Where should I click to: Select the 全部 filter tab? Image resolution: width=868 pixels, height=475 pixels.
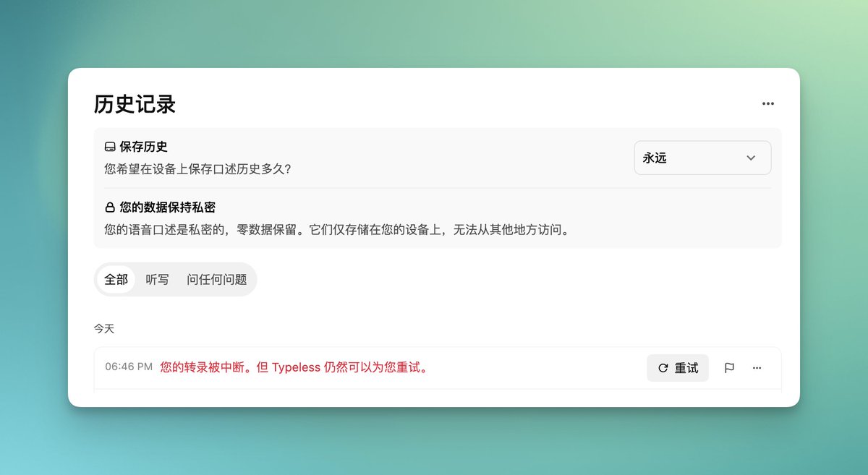click(116, 280)
